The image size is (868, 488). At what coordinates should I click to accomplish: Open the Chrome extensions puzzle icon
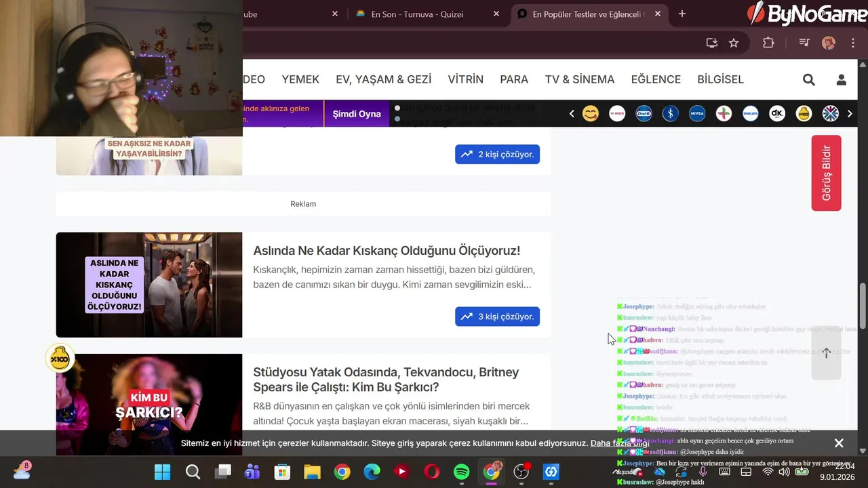[x=768, y=43]
